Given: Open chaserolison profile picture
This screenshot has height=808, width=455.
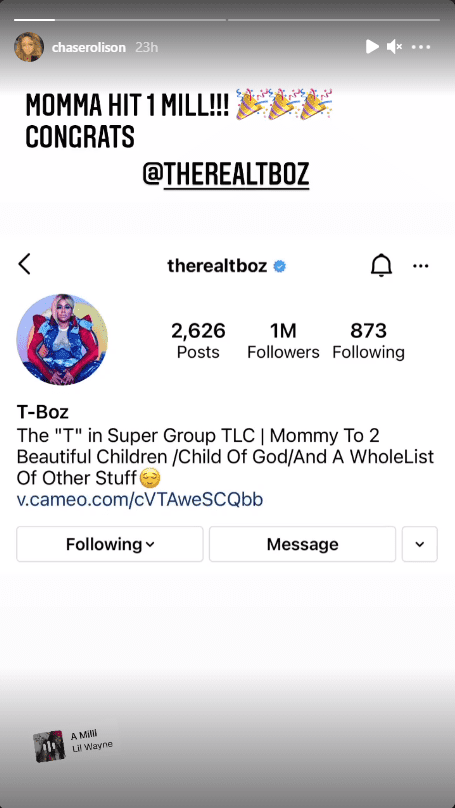Looking at the screenshot, I should pyautogui.click(x=29, y=47).
